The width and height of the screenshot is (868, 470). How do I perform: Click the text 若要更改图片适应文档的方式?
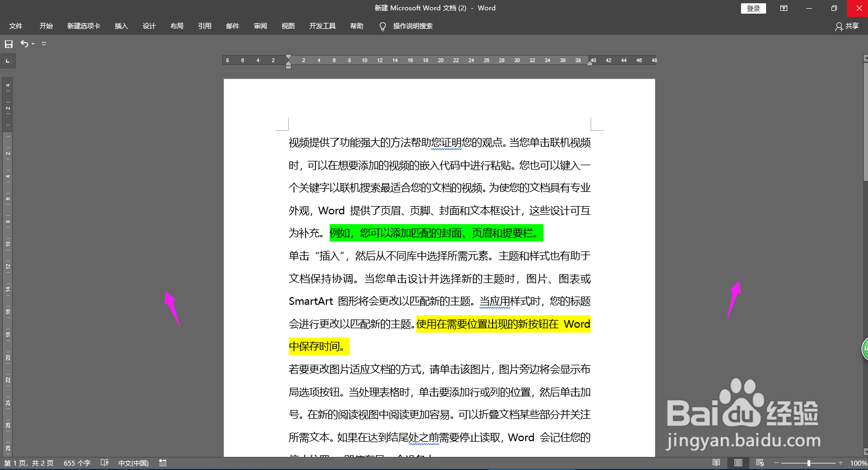tap(356, 369)
